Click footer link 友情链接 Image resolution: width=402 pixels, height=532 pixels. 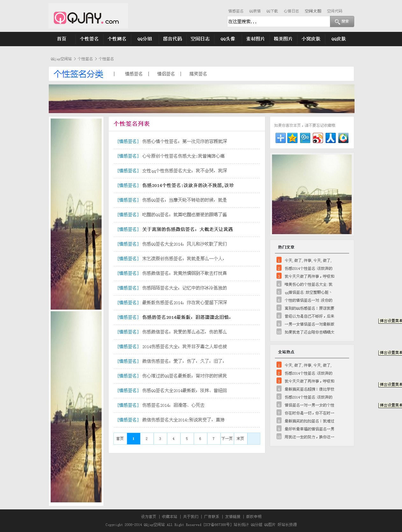click(233, 517)
